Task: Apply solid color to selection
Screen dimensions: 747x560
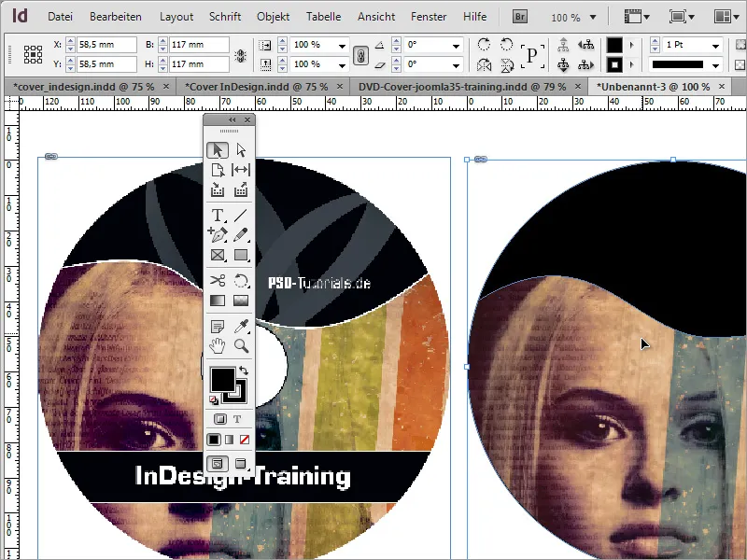Action: 214,440
